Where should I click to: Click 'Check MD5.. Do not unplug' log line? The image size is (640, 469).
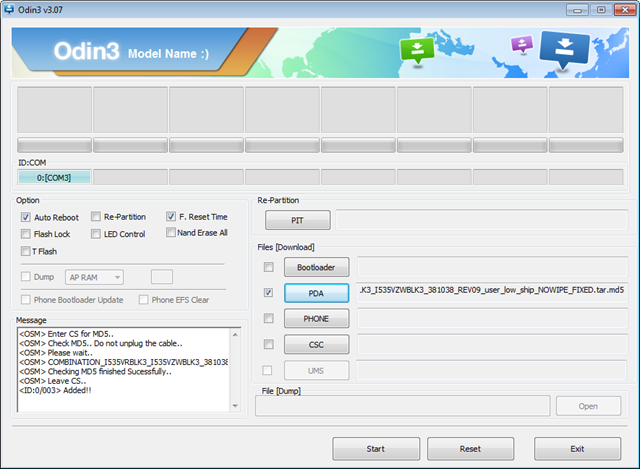coord(101,343)
